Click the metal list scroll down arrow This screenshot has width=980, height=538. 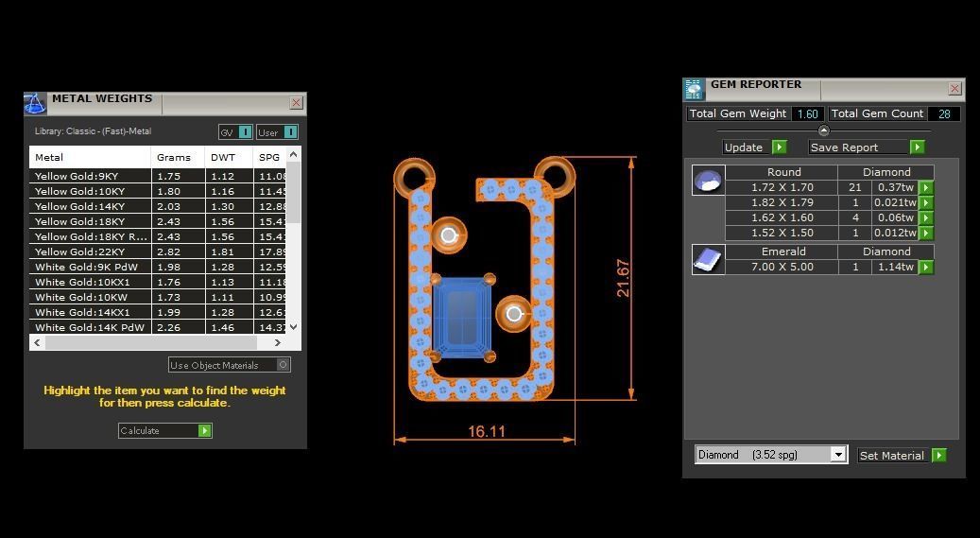pos(293,326)
